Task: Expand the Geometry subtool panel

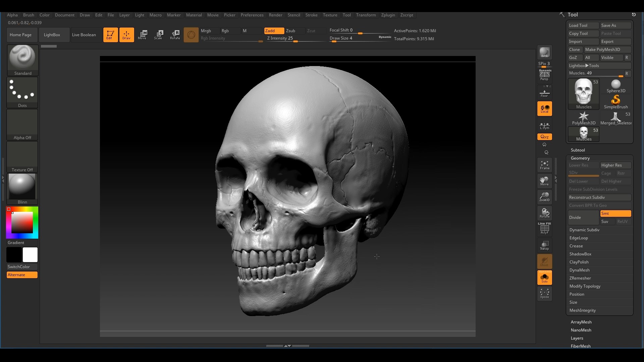Action: [580, 158]
